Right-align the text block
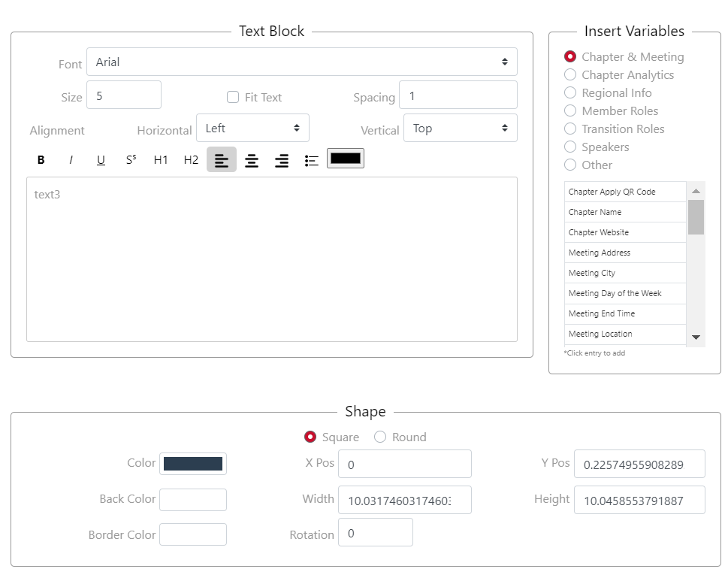 click(282, 160)
